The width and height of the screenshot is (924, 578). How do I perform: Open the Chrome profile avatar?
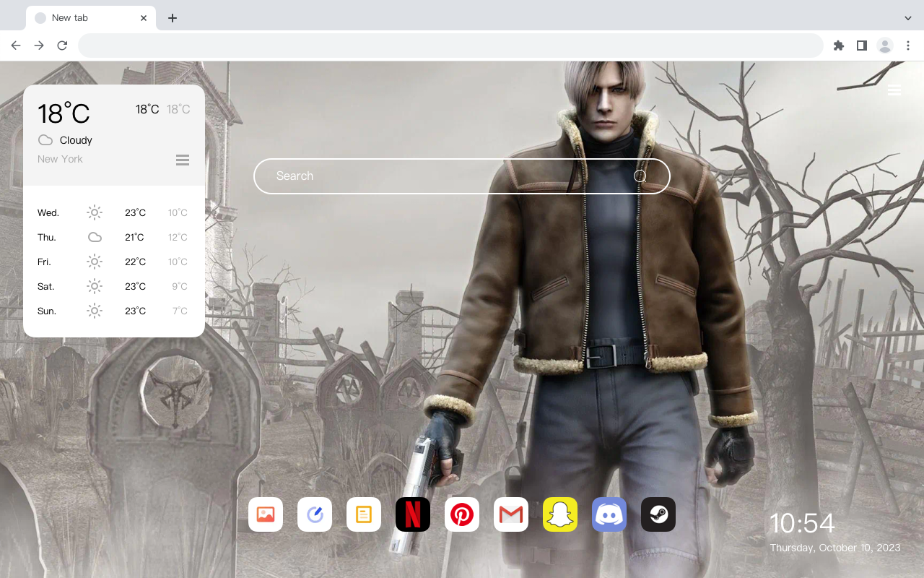click(x=885, y=46)
